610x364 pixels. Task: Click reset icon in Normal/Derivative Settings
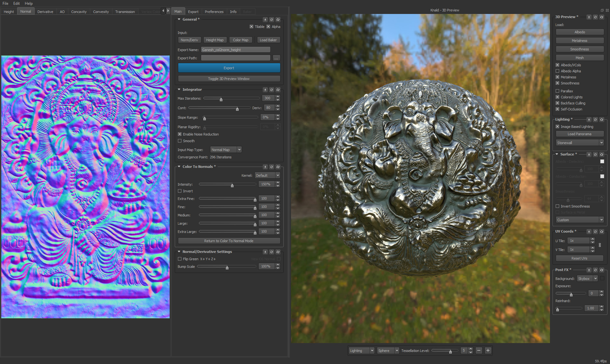[278, 252]
